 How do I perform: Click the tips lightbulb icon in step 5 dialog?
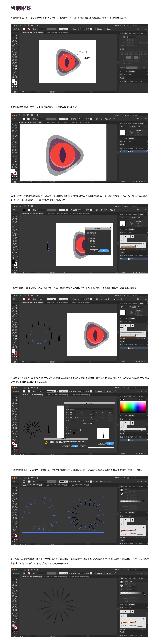(80, 430)
